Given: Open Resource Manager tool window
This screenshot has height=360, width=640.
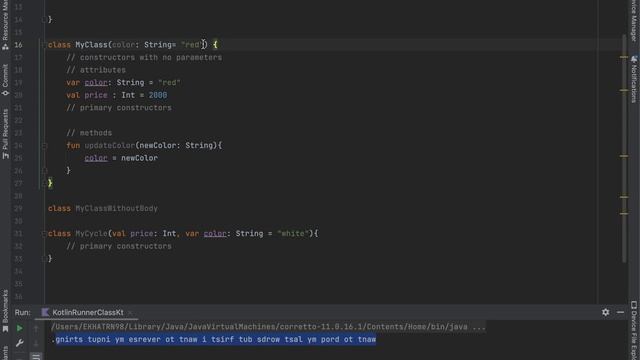Looking at the screenshot, I should pyautogui.click(x=5, y=25).
